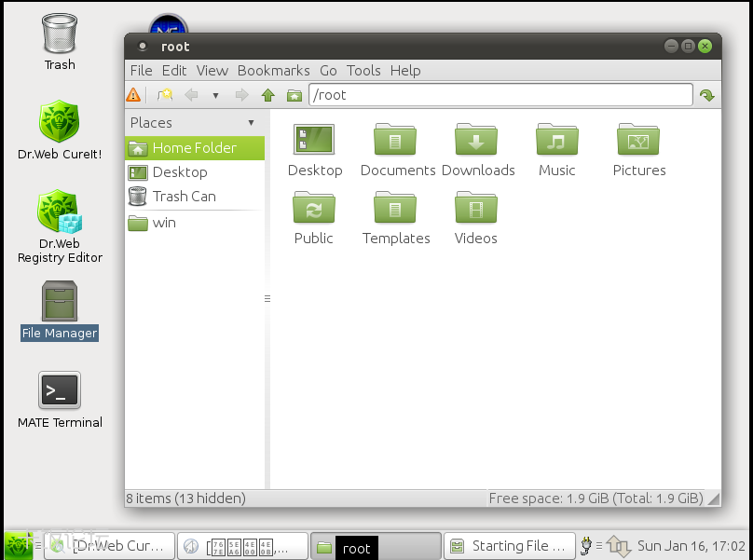Select Trash Can in Places sidebar
This screenshot has height=560, width=753.
pyautogui.click(x=184, y=197)
